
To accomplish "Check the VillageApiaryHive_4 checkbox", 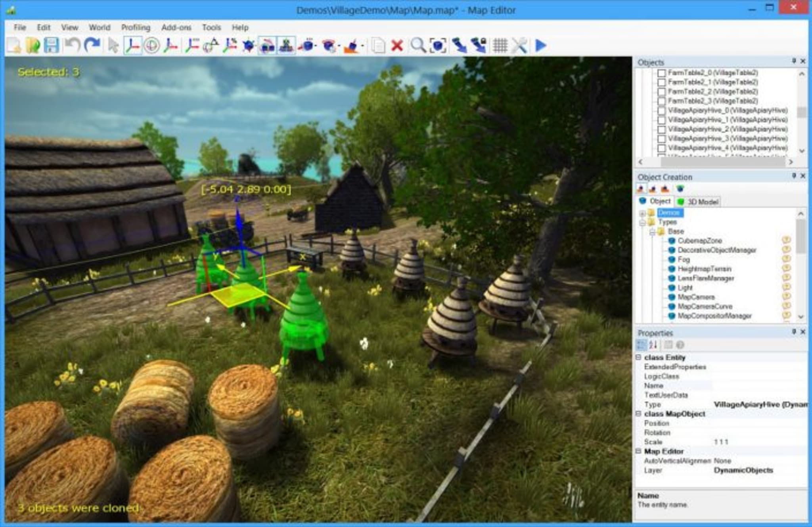I will tap(661, 148).
